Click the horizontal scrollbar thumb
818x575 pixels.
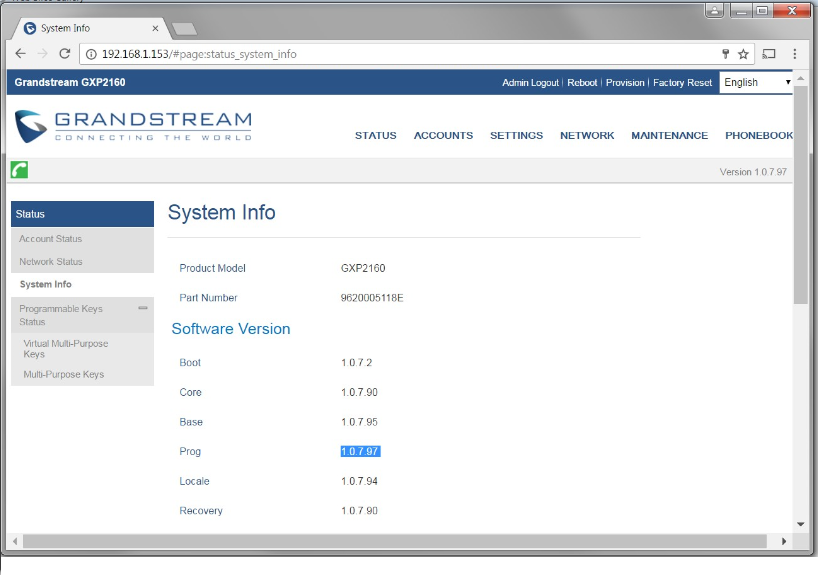[394, 541]
